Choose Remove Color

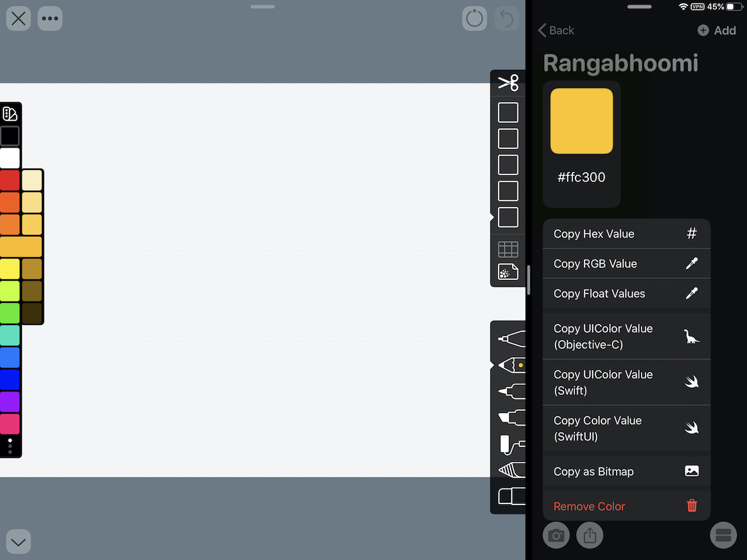[x=627, y=506]
